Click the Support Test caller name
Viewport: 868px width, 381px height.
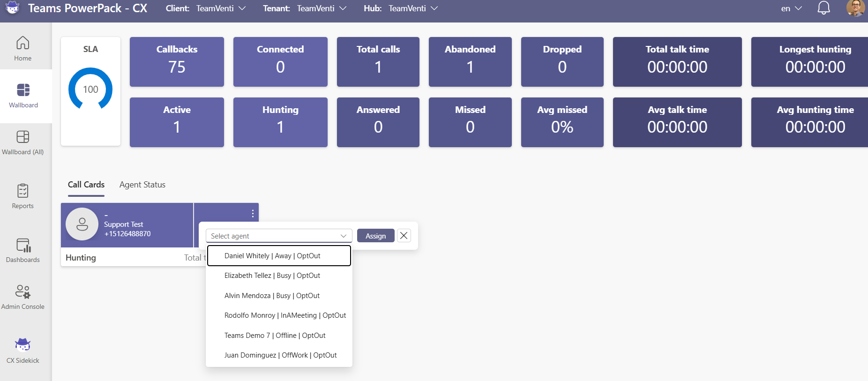click(x=124, y=224)
